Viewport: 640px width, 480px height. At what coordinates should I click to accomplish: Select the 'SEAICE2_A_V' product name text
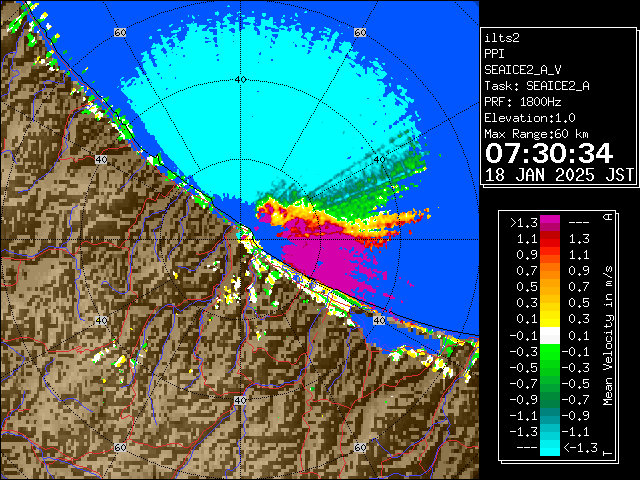click(522, 70)
